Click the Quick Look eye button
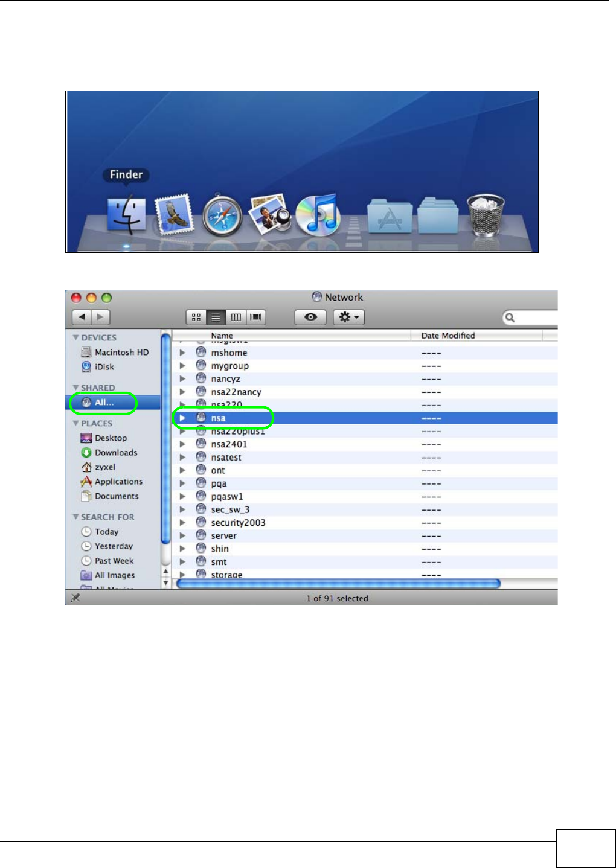Screen dimensions: 616x868 coord(310,317)
